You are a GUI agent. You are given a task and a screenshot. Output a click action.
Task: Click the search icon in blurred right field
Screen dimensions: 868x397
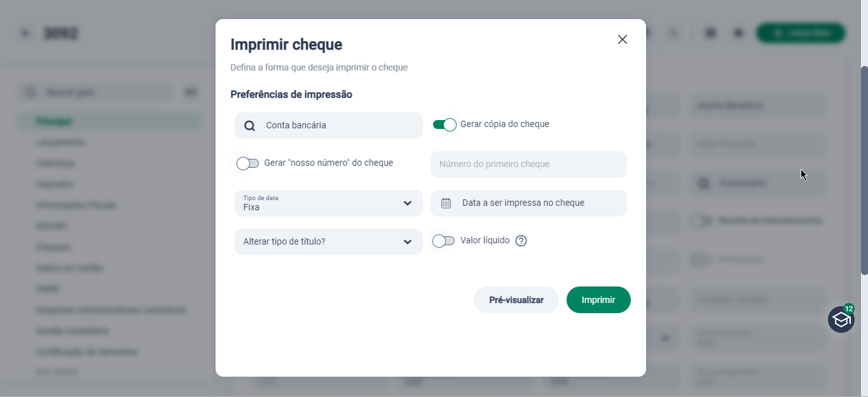(x=704, y=183)
